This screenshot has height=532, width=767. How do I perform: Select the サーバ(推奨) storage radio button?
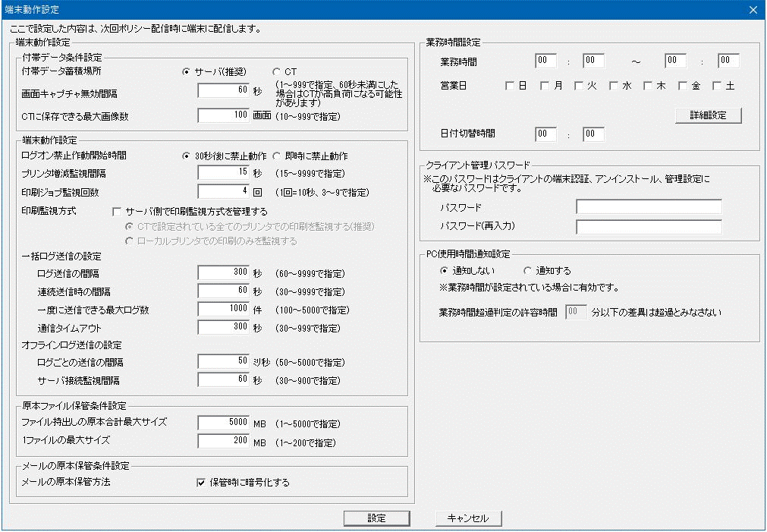tap(187, 72)
